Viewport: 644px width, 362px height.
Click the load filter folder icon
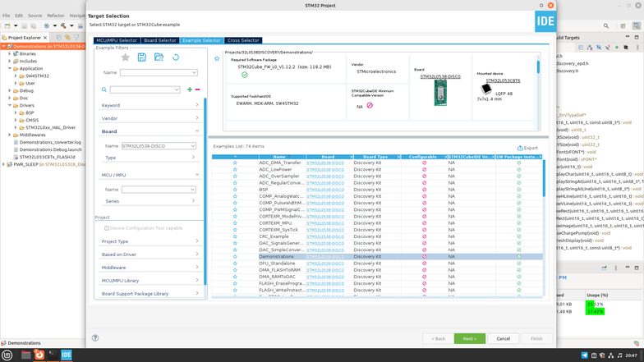click(159, 57)
